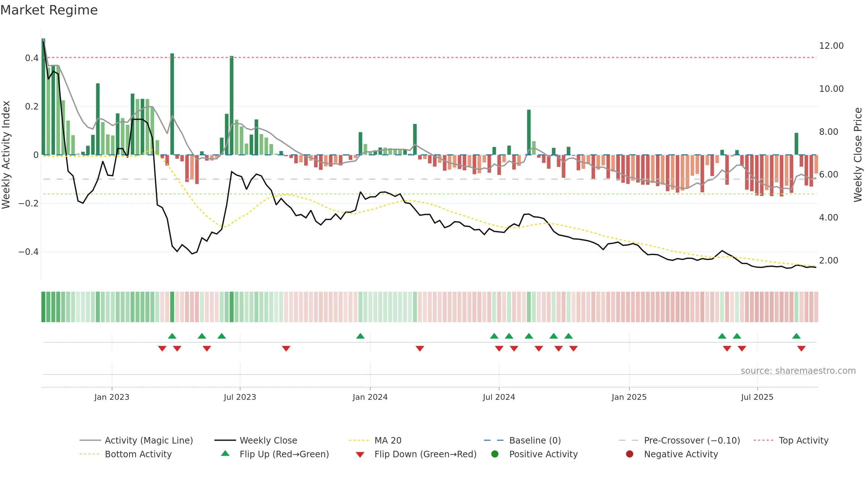Click the flip-up marker nearest Jan 2024
Viewport: 868px width, 488px height.
(x=360, y=336)
